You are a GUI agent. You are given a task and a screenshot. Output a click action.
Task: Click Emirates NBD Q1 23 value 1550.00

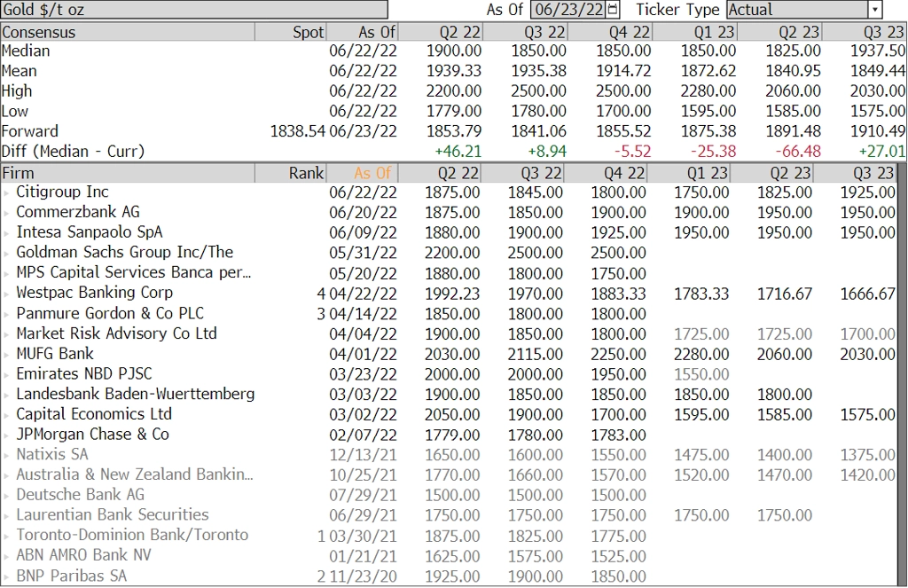701,375
